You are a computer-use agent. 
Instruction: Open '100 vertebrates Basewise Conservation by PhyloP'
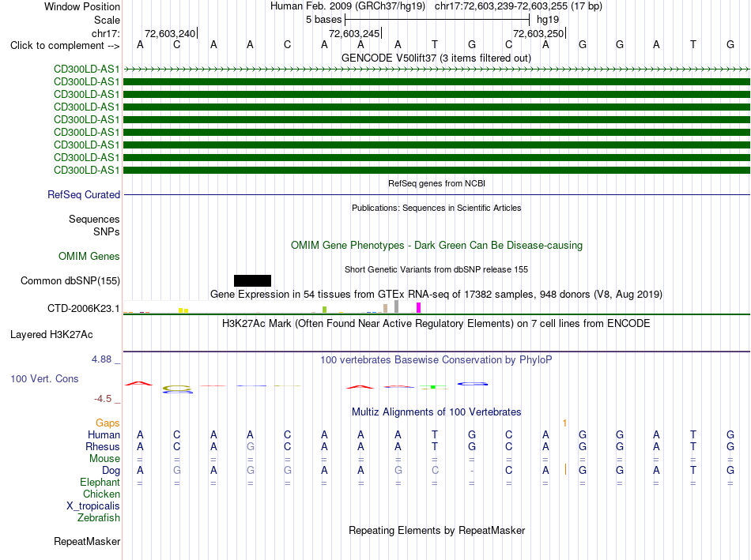pyautogui.click(x=436, y=359)
